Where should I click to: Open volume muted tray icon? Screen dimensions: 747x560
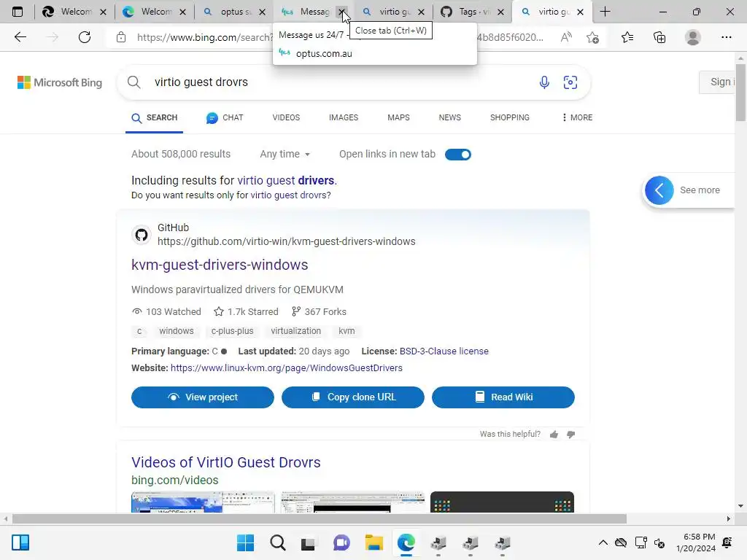(x=659, y=542)
